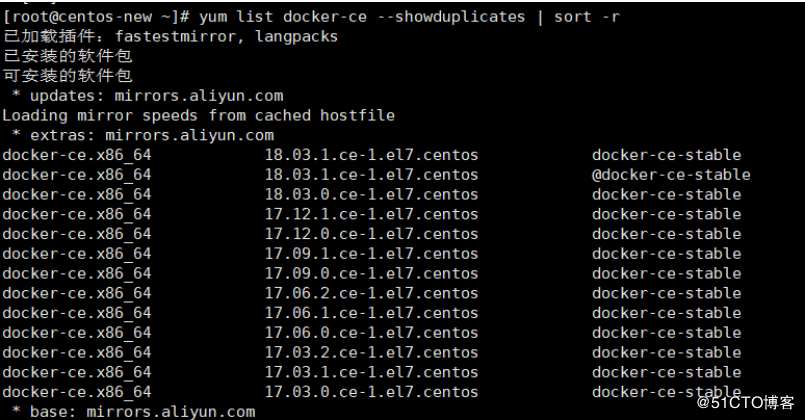The image size is (805, 420).
Task: Select version 17.03.1.ce-1.el7.centos
Action: pos(371,372)
